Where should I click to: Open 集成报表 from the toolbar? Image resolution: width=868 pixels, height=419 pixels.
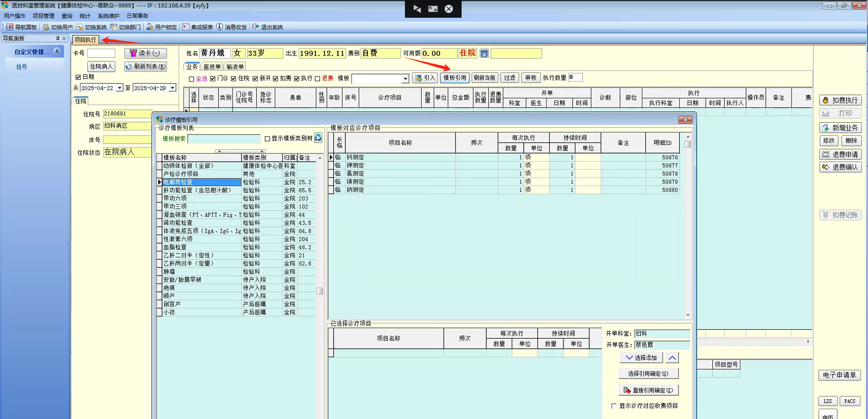click(x=198, y=27)
